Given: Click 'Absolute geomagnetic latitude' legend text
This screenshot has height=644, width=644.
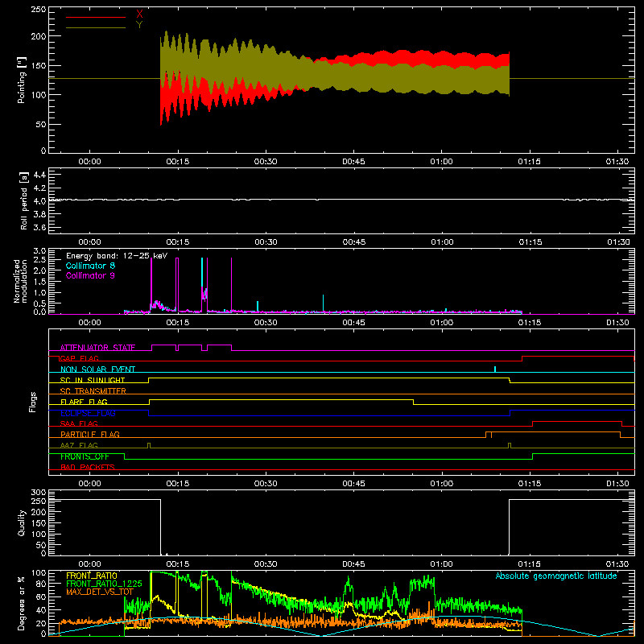Looking at the screenshot, I should 556,576.
